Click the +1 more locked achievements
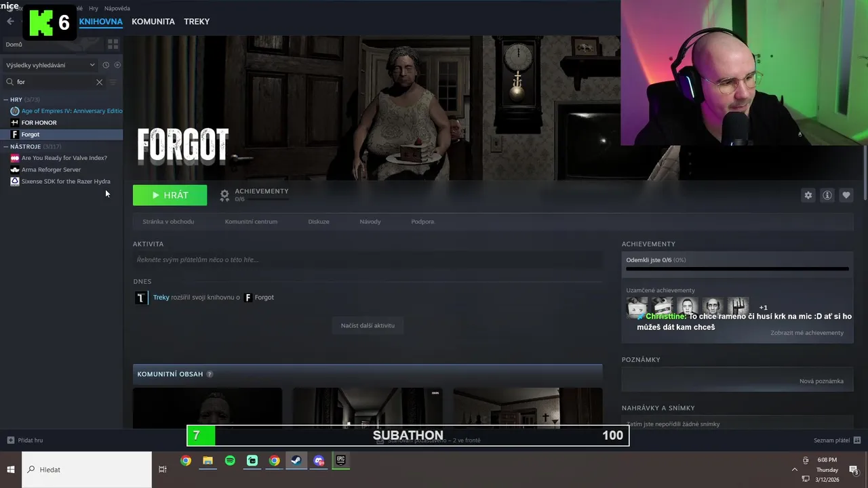This screenshot has height=488, width=868. 763,308
